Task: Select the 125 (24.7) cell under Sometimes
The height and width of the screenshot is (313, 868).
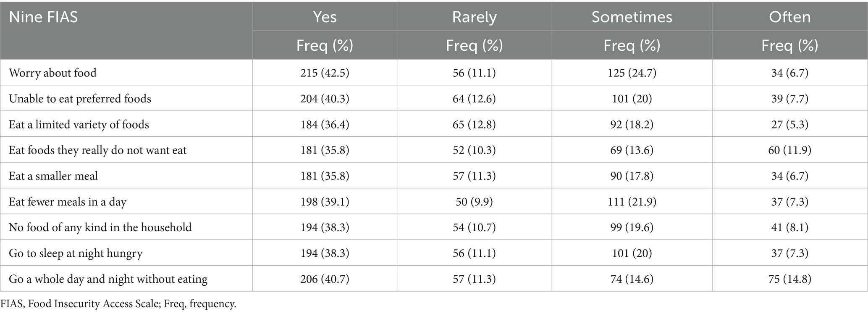Action: 632,73
